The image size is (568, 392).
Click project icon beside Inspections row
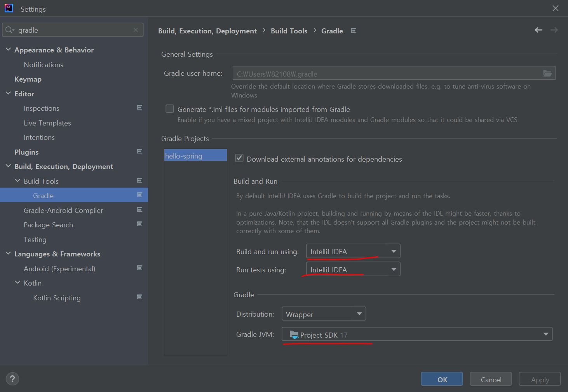click(x=140, y=107)
